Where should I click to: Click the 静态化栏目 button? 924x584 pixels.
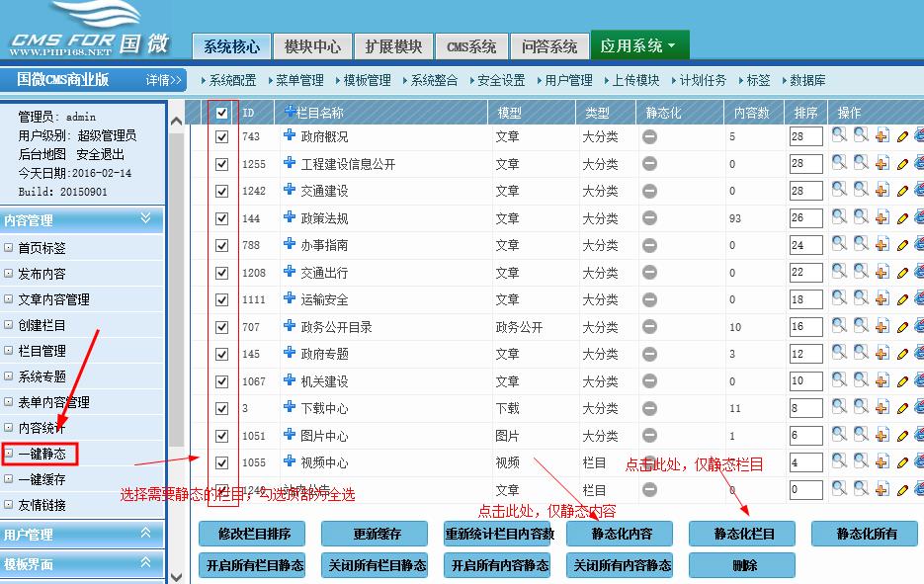pos(744,534)
